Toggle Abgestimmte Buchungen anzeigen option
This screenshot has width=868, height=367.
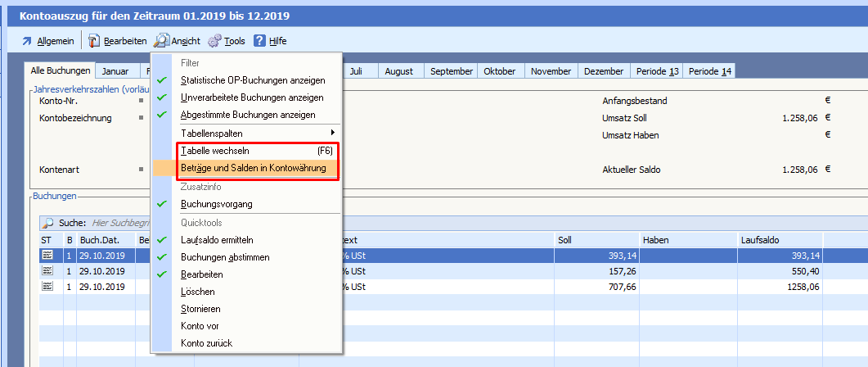click(247, 115)
